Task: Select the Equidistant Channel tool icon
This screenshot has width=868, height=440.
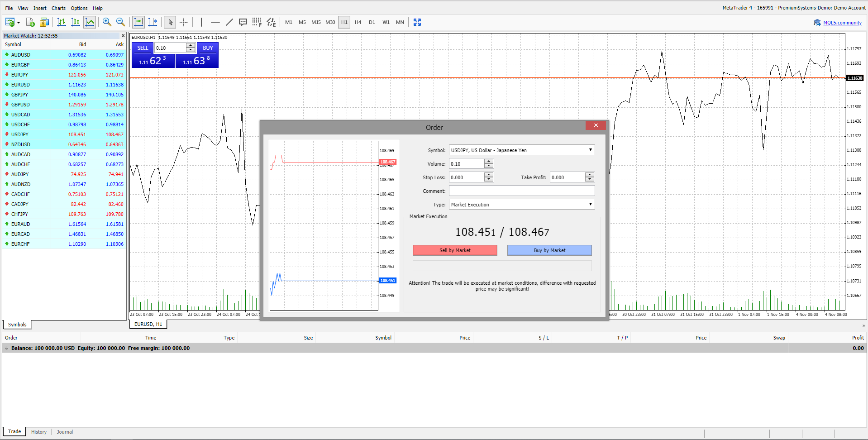Action: coord(271,22)
